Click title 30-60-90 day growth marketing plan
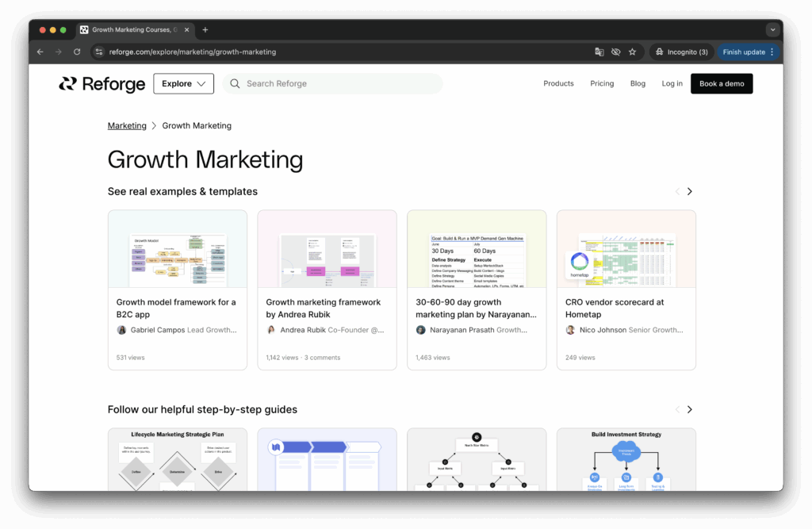Image resolution: width=812 pixels, height=529 pixels. (x=476, y=309)
